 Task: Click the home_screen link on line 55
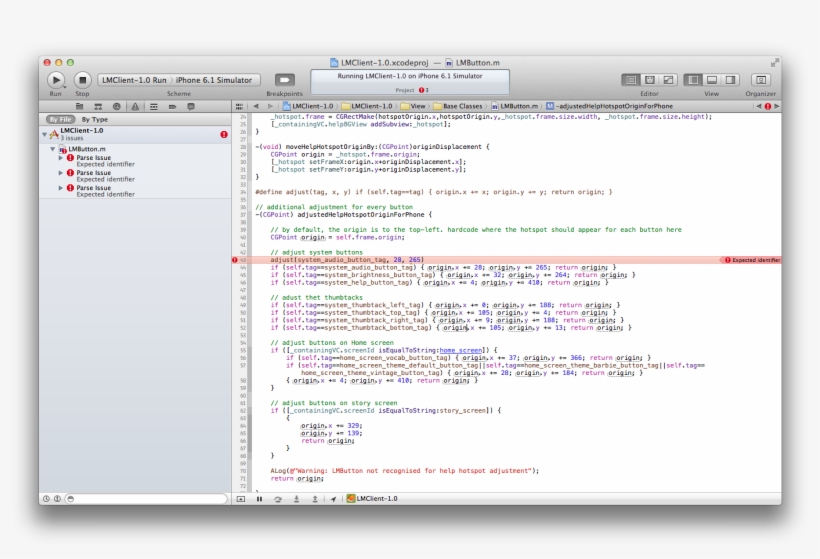pyautogui.click(x=460, y=350)
